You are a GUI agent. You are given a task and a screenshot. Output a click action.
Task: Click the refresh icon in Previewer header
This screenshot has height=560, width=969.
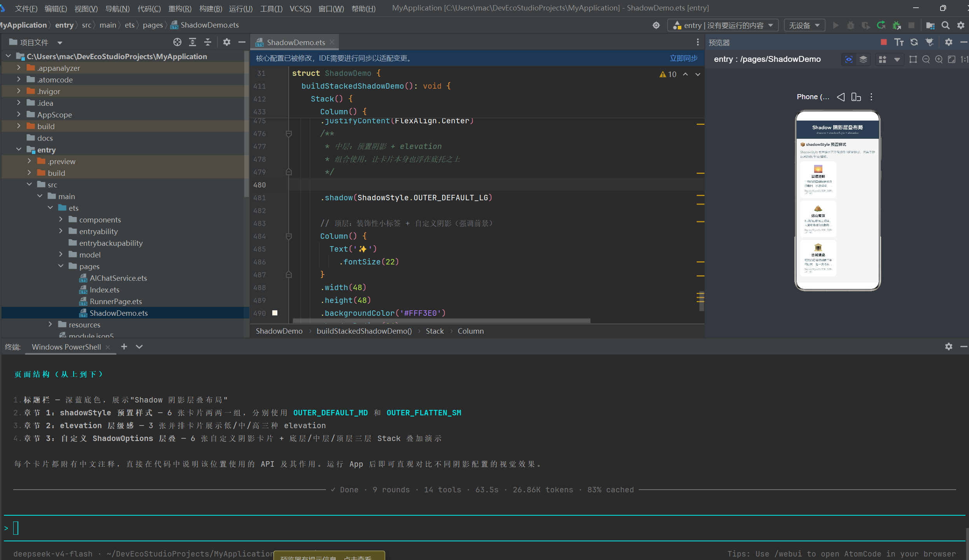click(x=914, y=42)
